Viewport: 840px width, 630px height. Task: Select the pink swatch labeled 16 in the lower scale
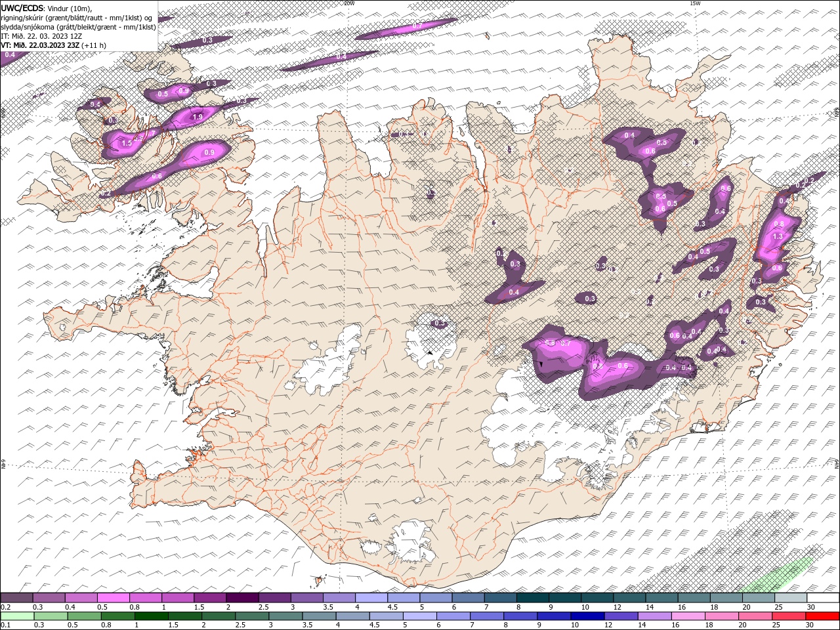pyautogui.click(x=688, y=616)
